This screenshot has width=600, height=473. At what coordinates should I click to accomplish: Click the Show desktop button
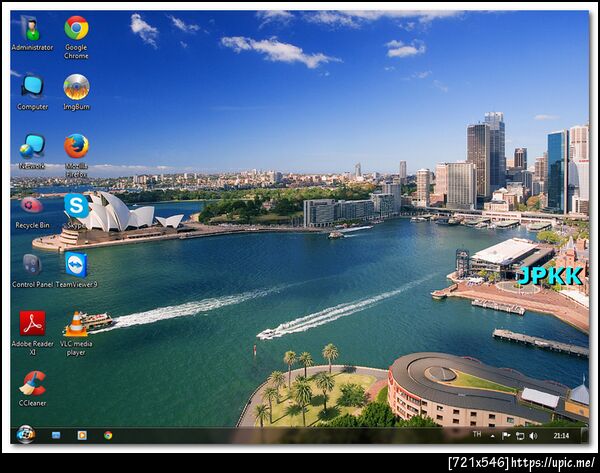click(584, 435)
